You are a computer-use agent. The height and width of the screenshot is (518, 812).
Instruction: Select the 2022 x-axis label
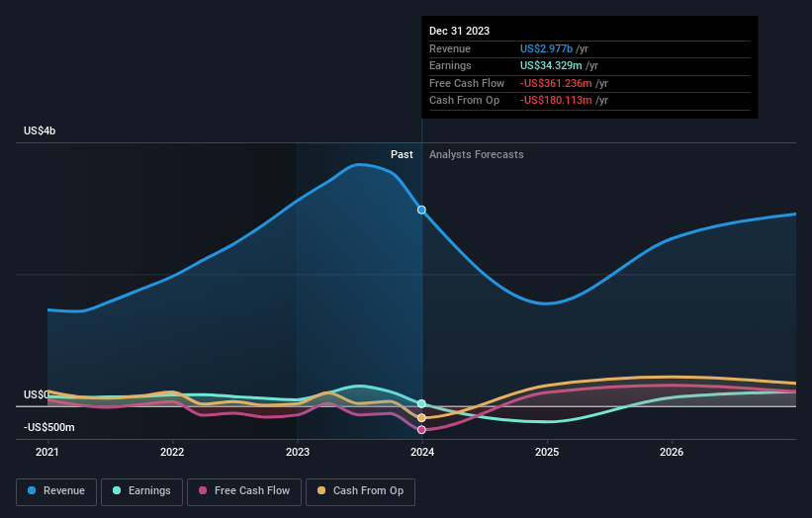click(x=172, y=452)
